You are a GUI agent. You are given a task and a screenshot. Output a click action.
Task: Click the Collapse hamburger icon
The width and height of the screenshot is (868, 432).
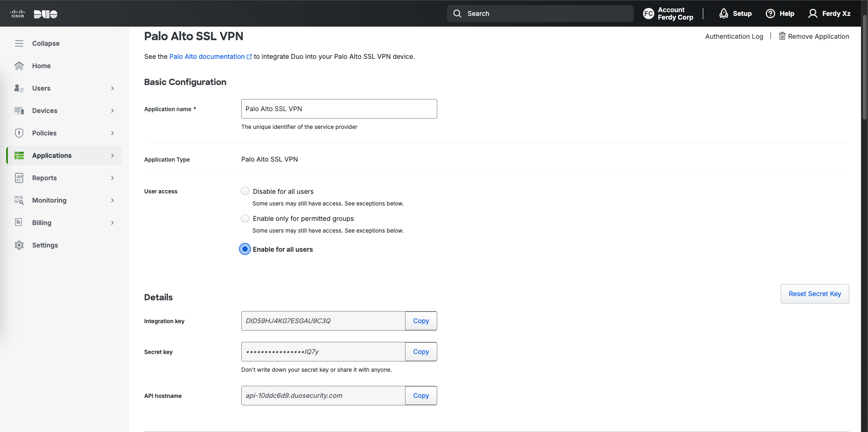click(x=19, y=43)
